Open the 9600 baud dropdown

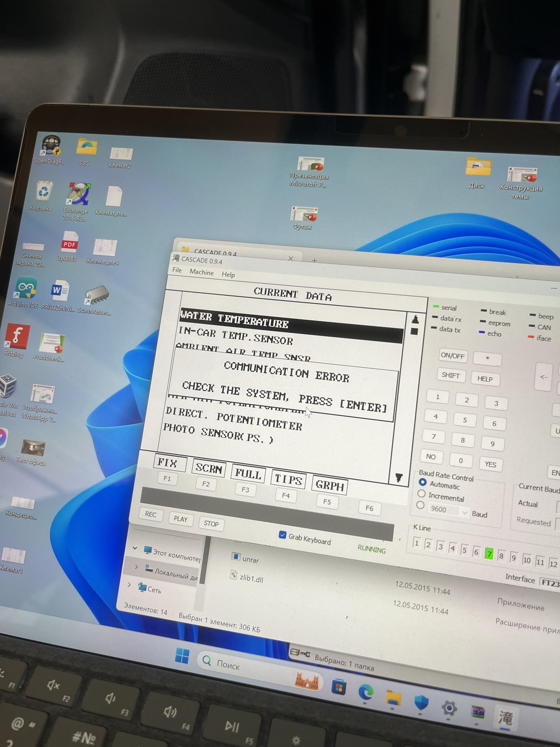coord(465,512)
